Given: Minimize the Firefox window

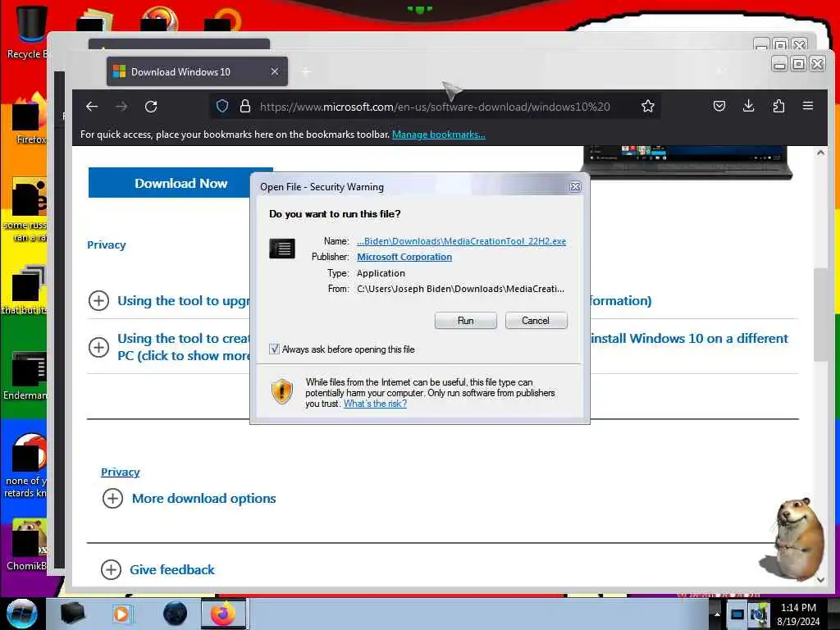Looking at the screenshot, I should [780, 64].
